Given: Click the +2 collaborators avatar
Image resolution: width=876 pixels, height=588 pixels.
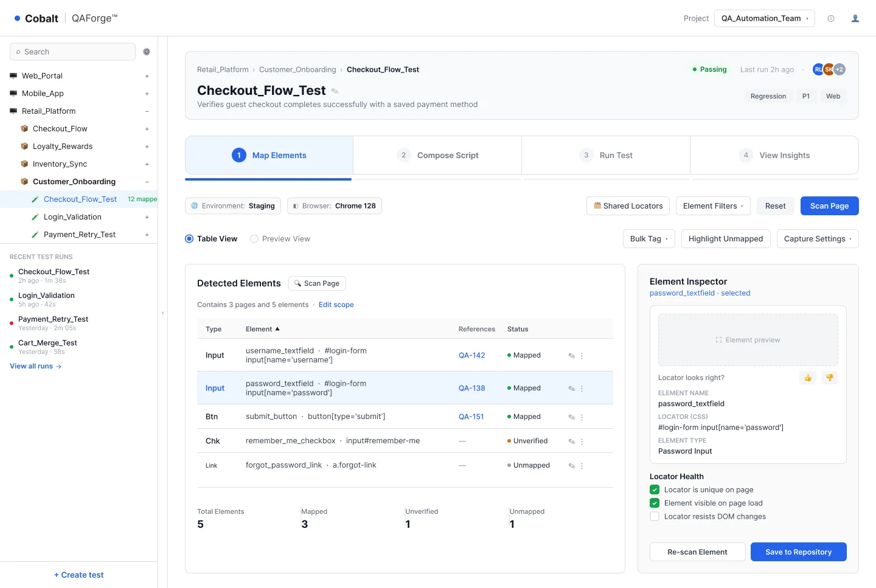Looking at the screenshot, I should click(x=839, y=69).
